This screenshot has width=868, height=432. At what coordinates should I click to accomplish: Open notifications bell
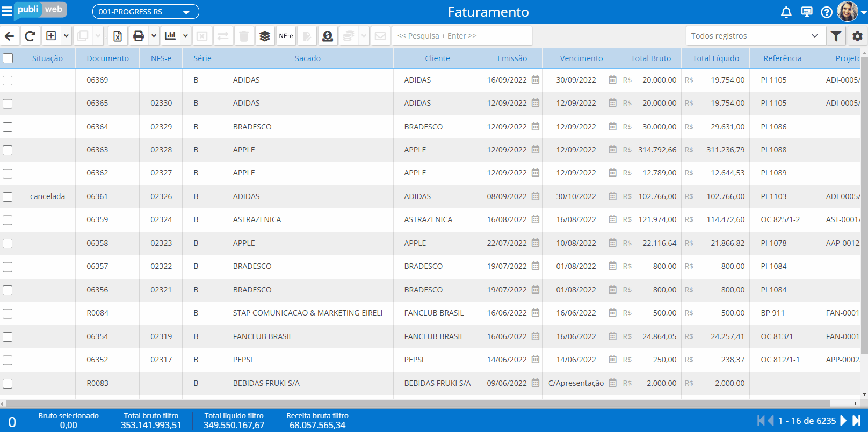pyautogui.click(x=786, y=12)
